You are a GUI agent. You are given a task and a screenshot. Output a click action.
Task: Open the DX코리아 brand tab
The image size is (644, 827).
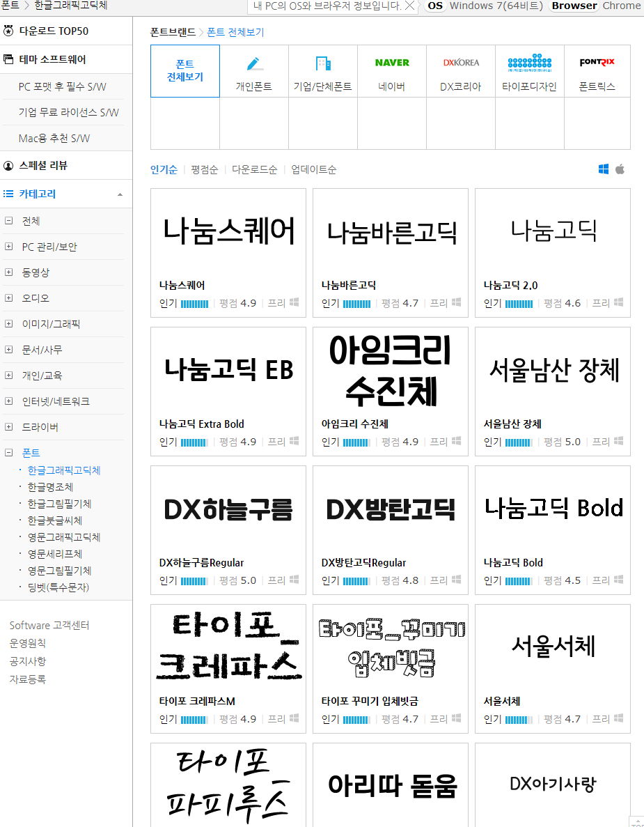[x=461, y=70]
